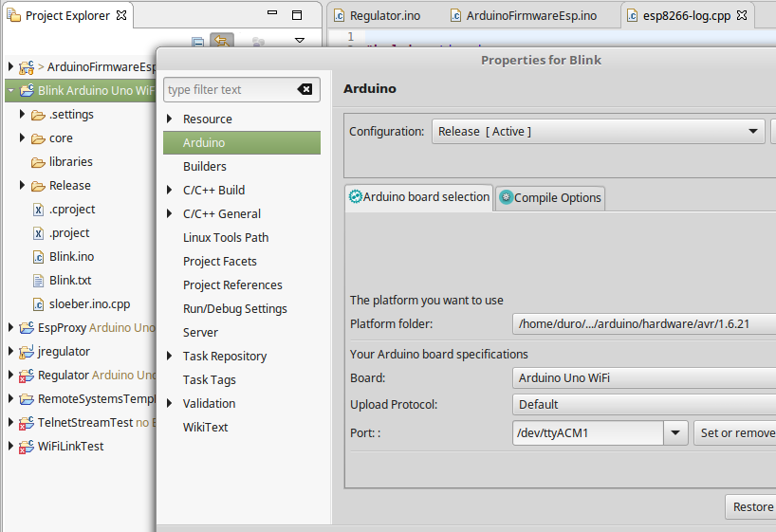Expand the Task Repository properties node
776x532 pixels.
click(x=170, y=356)
